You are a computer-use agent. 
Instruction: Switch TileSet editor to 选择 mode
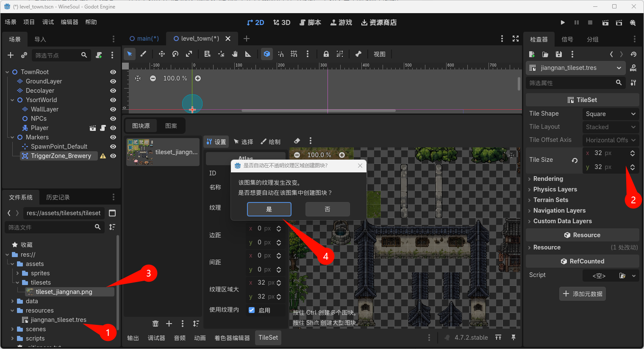244,141
